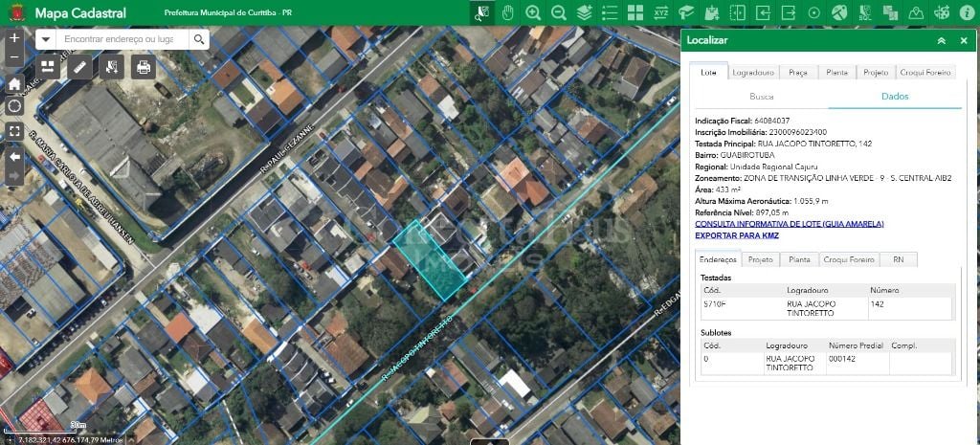Select the lot locate tool in green toolbar
The image size is (980, 445).
482,12
